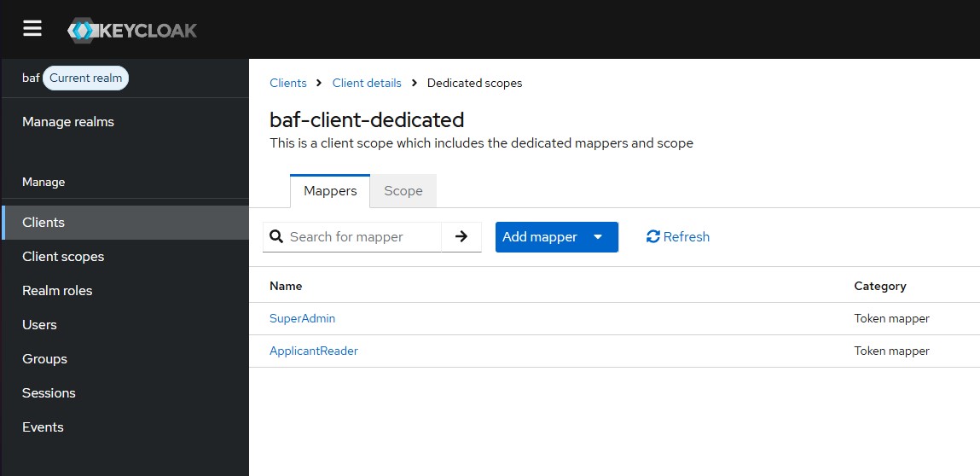
Task: Open the ApplicantReader mapper
Action: point(314,351)
